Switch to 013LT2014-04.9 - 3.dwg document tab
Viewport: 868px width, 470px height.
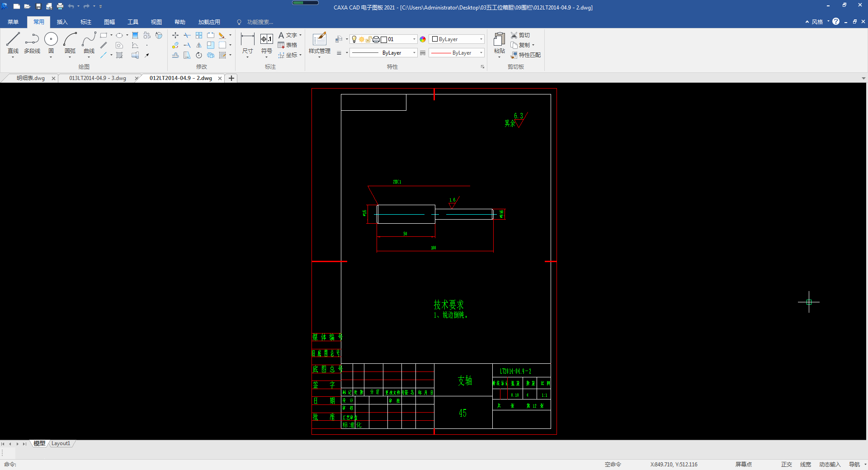click(x=98, y=78)
